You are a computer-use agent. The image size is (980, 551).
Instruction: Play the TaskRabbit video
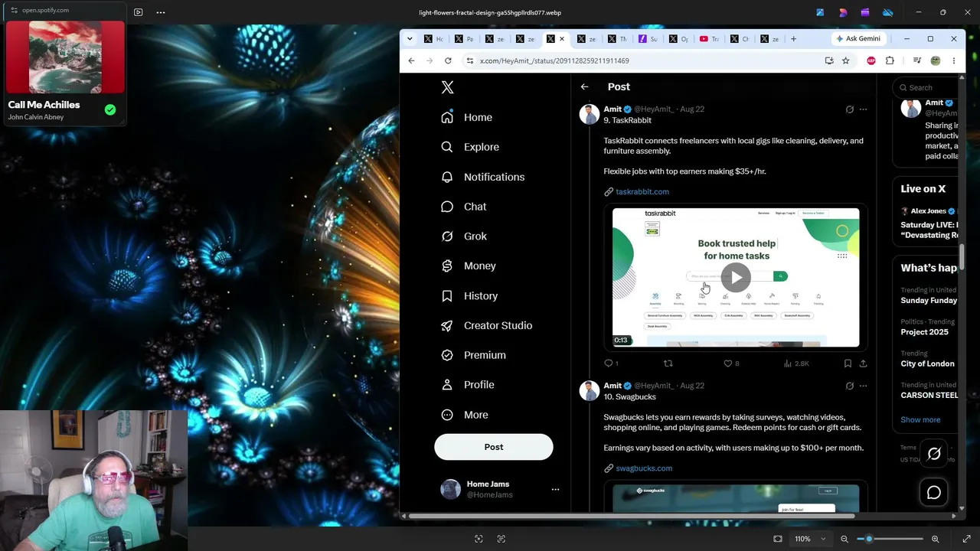pyautogui.click(x=736, y=277)
